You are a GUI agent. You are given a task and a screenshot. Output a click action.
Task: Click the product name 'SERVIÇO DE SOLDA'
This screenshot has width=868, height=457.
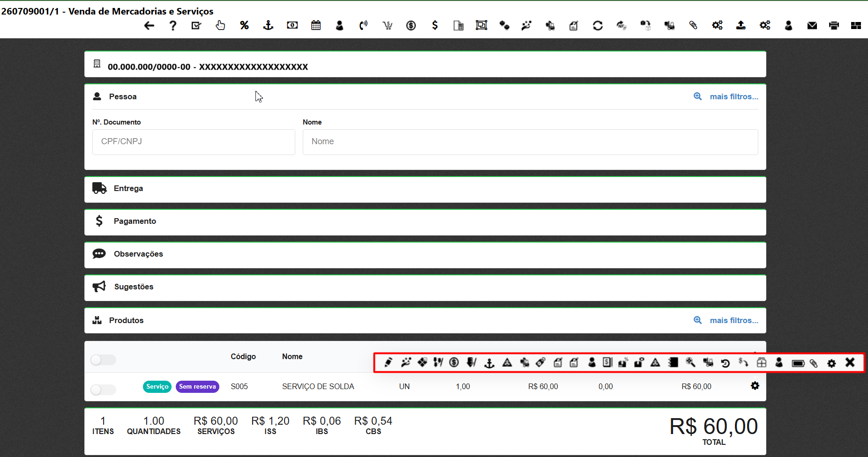(x=318, y=387)
